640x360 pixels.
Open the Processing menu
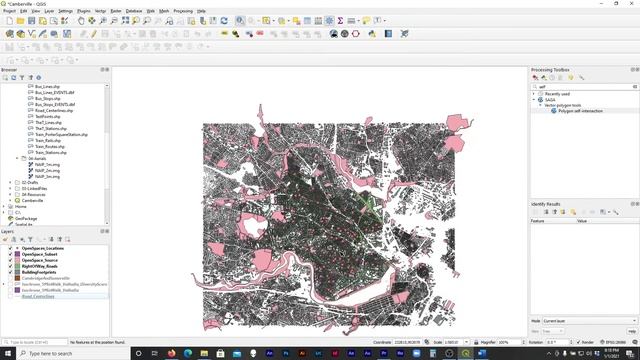pyautogui.click(x=183, y=11)
